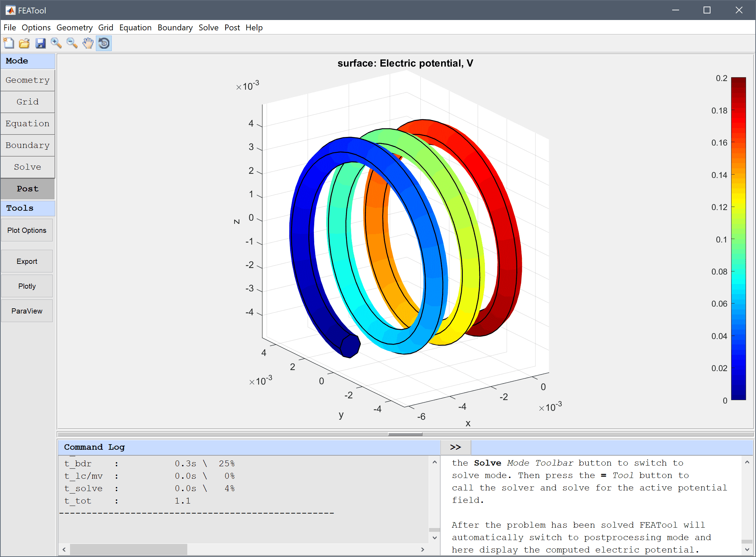Open a file with the folder icon
Image resolution: width=756 pixels, height=557 pixels.
coord(24,43)
